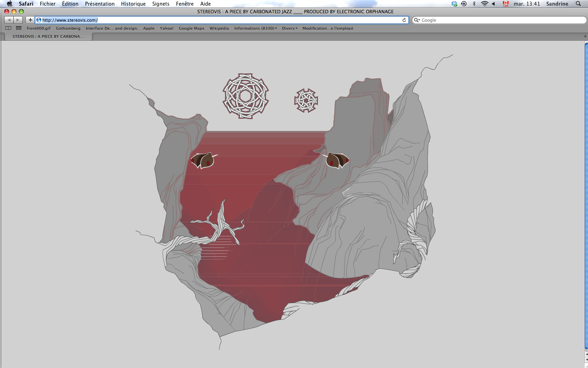
Task: Open the bookmarks book icon
Action: (8, 28)
